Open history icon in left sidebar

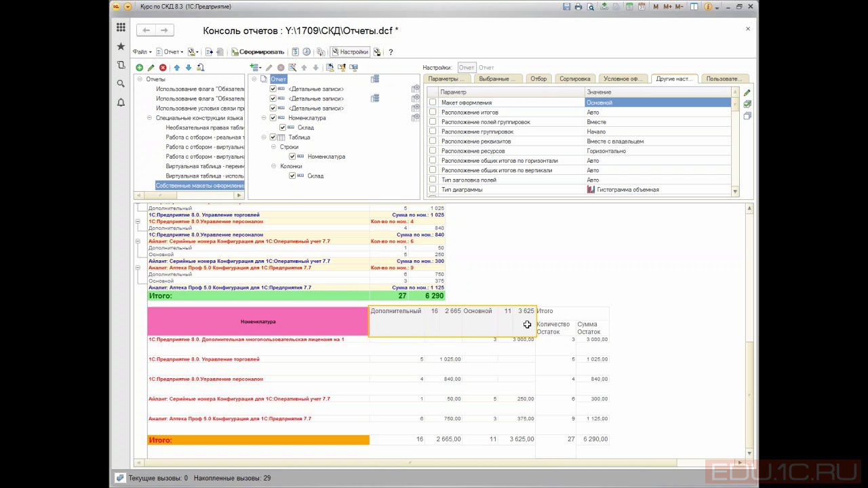click(121, 65)
